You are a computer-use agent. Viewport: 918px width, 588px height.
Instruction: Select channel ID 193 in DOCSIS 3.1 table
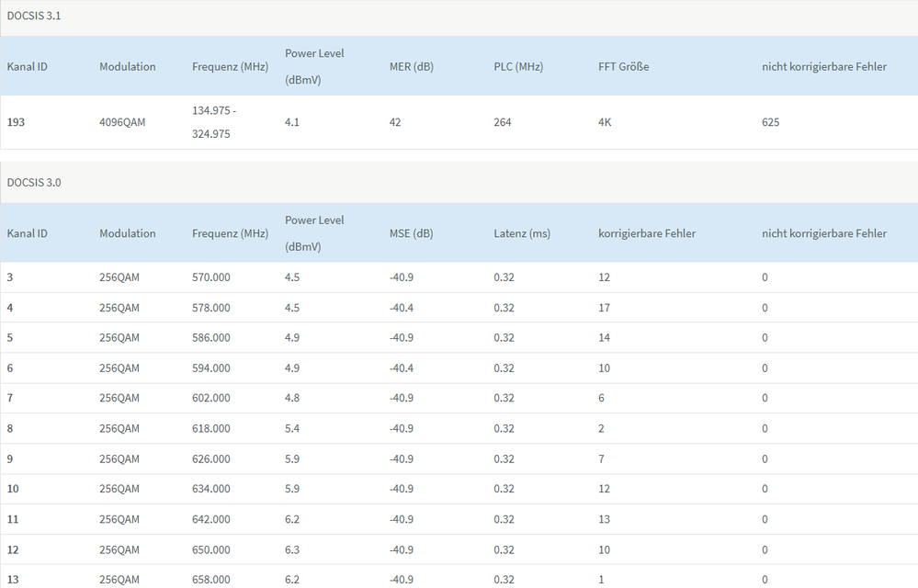click(x=16, y=122)
